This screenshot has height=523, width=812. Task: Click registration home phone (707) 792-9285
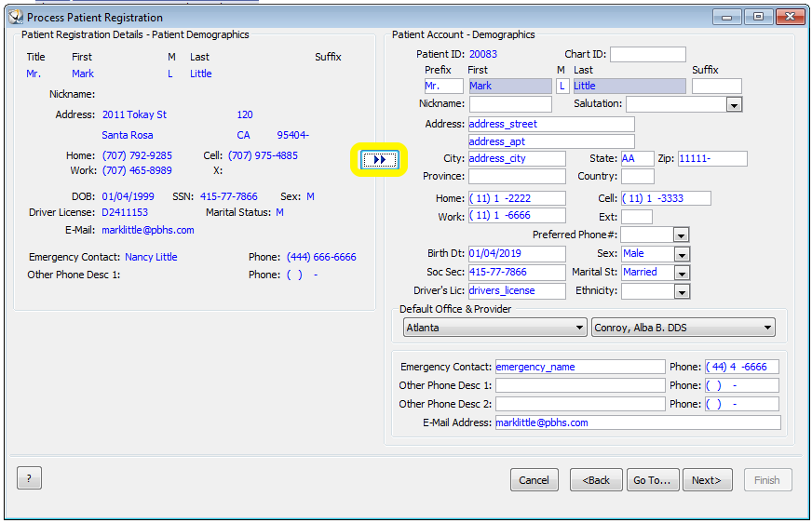pyautogui.click(x=137, y=155)
